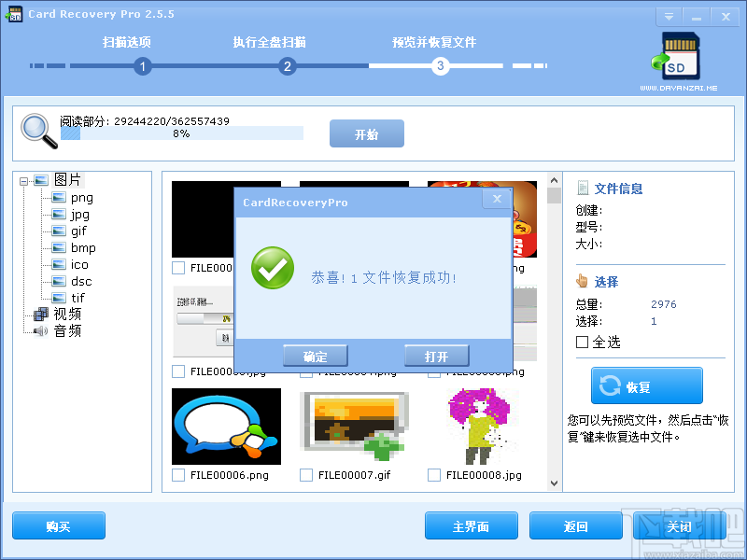The image size is (747, 560).
Task: Go to step 2 执行全盘扫描
Action: (269, 42)
